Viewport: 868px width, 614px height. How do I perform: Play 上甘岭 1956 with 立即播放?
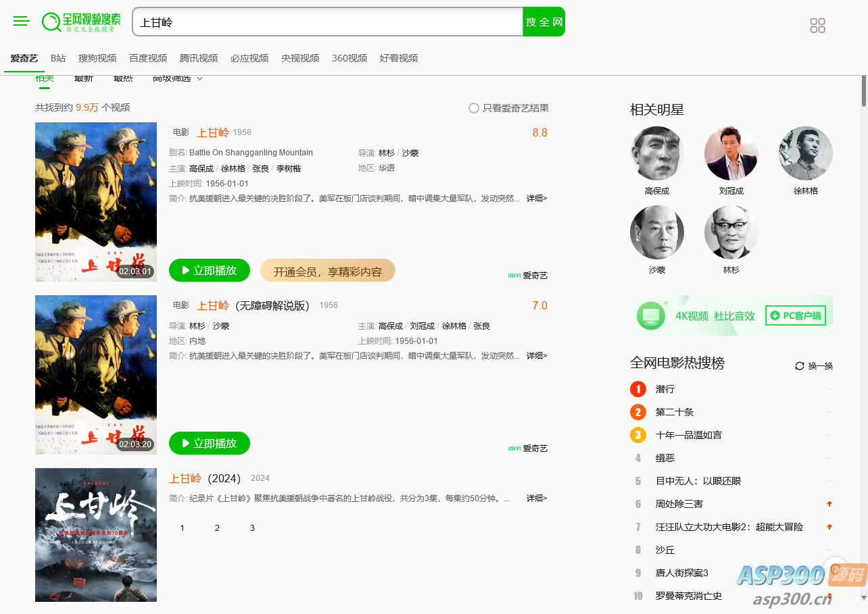(210, 271)
